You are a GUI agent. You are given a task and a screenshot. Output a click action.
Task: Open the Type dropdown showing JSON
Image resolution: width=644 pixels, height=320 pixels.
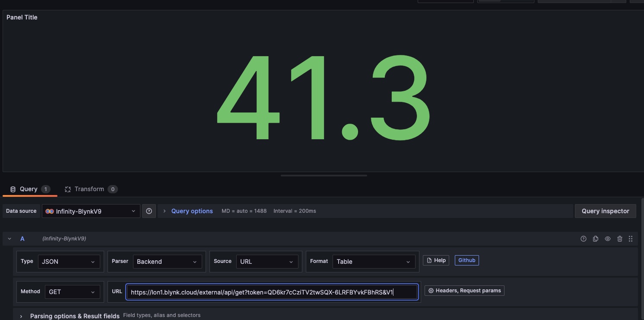tap(68, 261)
